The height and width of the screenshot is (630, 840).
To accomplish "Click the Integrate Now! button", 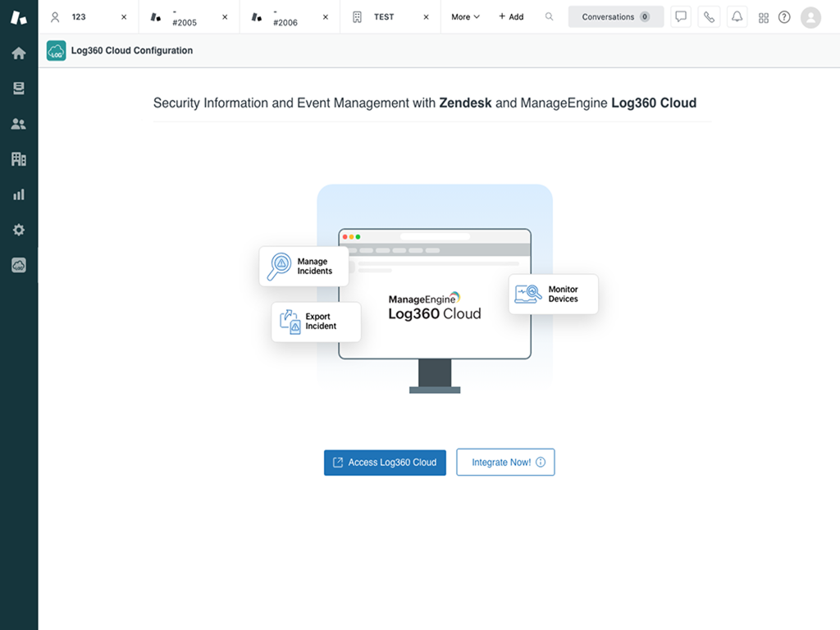I will coord(505,463).
